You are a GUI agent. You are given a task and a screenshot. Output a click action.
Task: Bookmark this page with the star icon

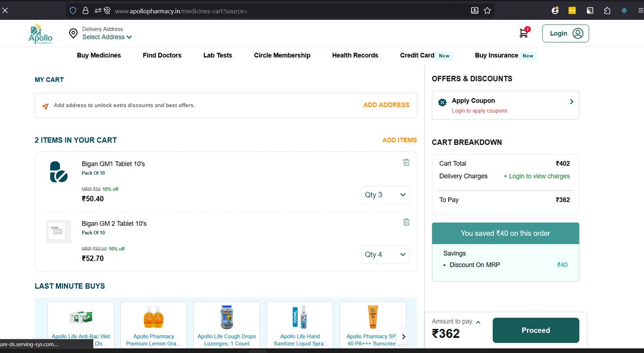pyautogui.click(x=487, y=10)
